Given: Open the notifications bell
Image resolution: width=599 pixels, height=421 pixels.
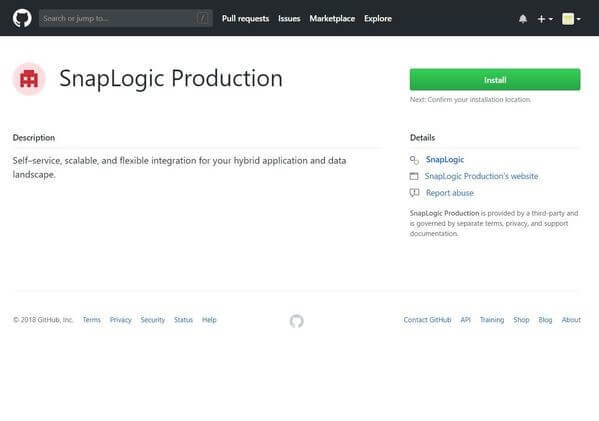Looking at the screenshot, I should click(x=523, y=19).
